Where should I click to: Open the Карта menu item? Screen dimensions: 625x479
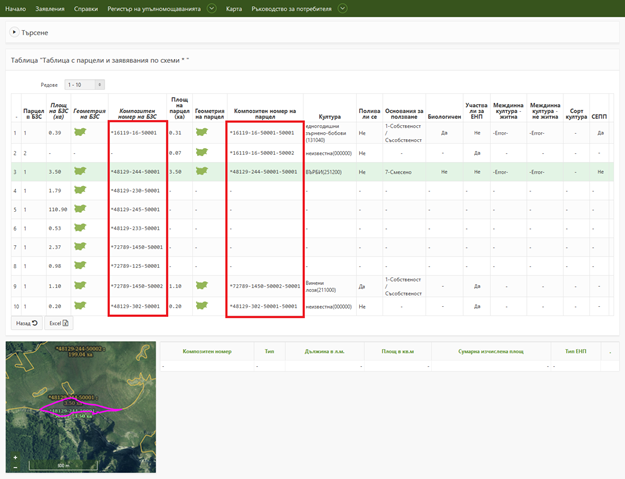tap(234, 8)
